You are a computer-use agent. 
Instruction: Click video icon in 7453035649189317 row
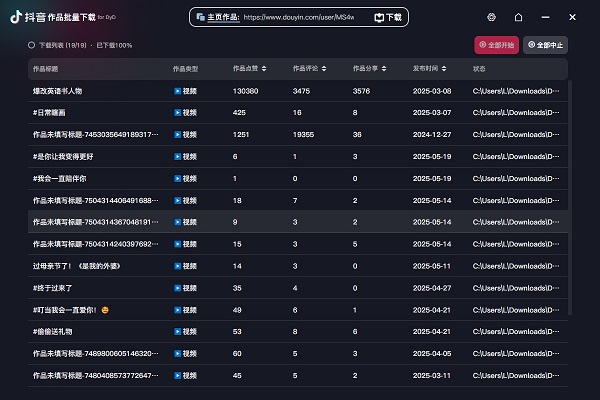[x=178, y=134]
